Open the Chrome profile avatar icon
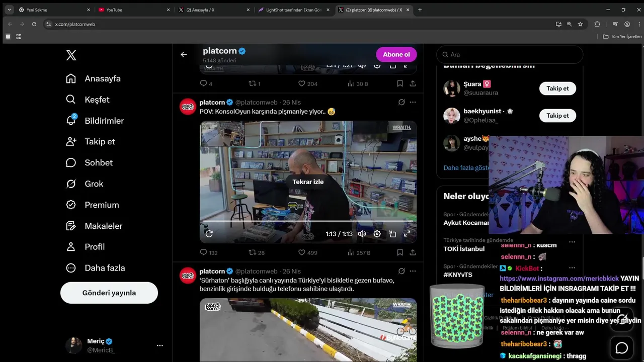 (627, 24)
